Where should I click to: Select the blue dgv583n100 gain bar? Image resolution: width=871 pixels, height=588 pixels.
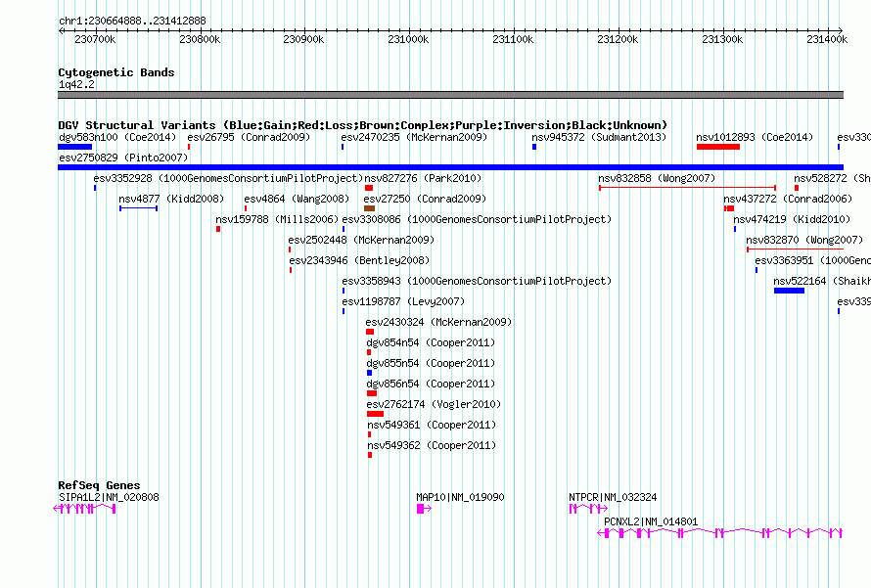[x=75, y=147]
